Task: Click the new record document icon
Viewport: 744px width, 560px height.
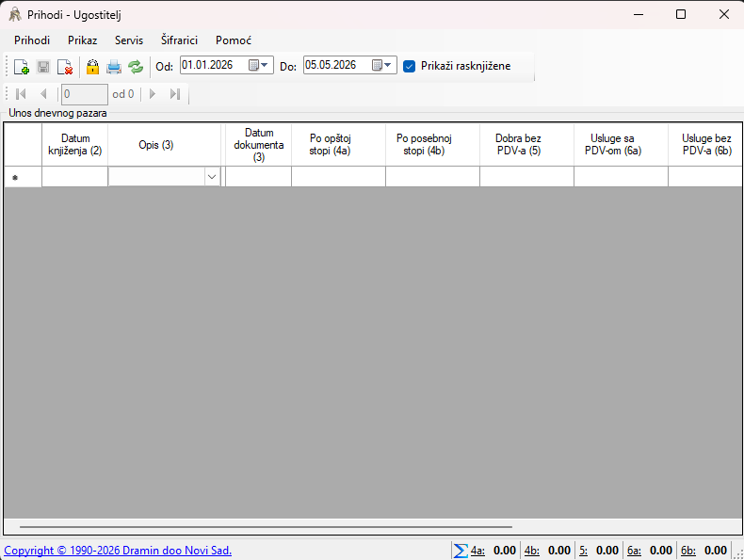Action: point(22,67)
